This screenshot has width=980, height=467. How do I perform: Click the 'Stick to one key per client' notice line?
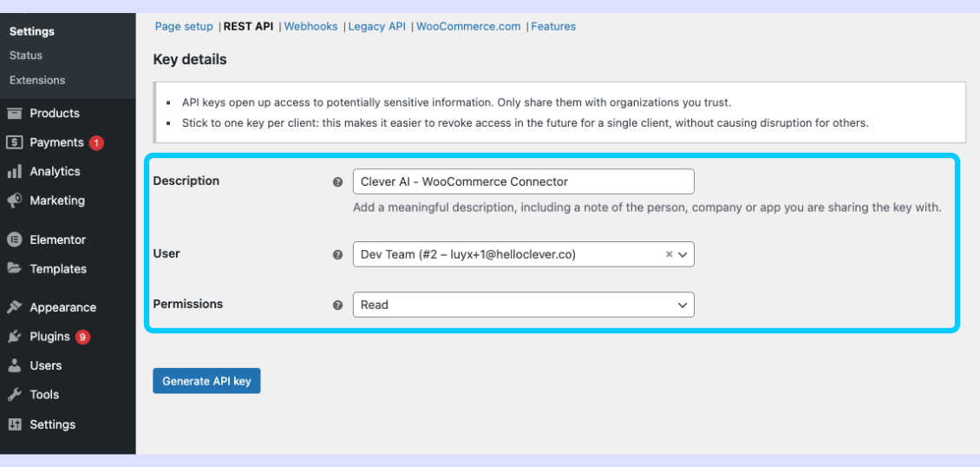pos(525,123)
